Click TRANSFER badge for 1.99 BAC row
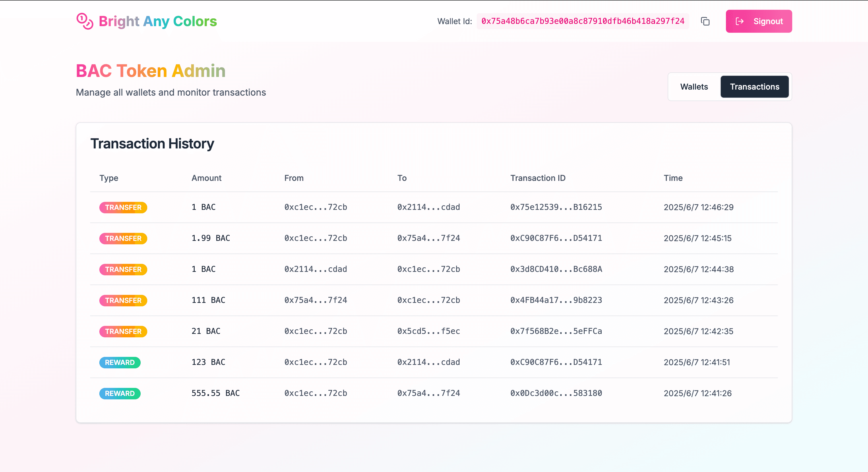868x472 pixels. point(123,238)
